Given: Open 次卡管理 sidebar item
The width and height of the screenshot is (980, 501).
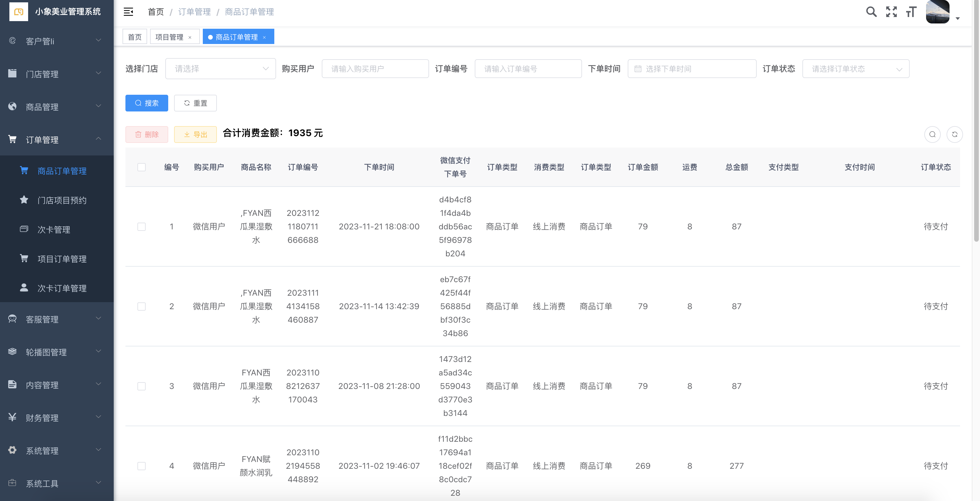Looking at the screenshot, I should point(54,230).
